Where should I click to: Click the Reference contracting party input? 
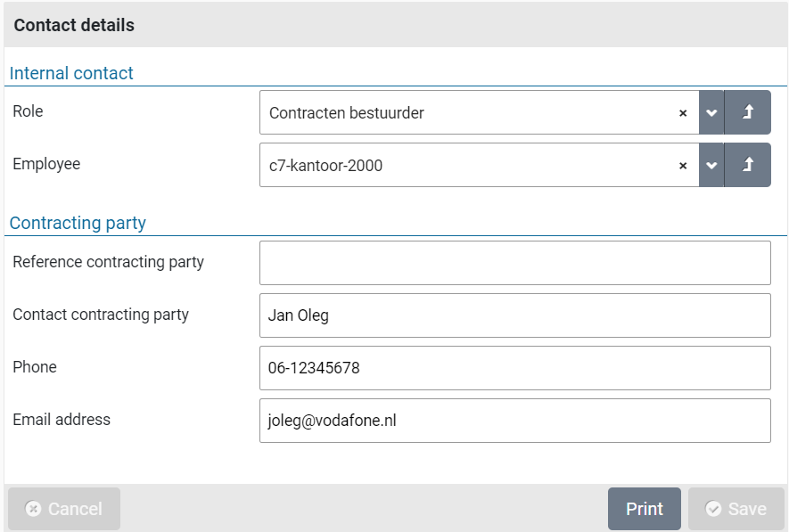[x=514, y=263]
